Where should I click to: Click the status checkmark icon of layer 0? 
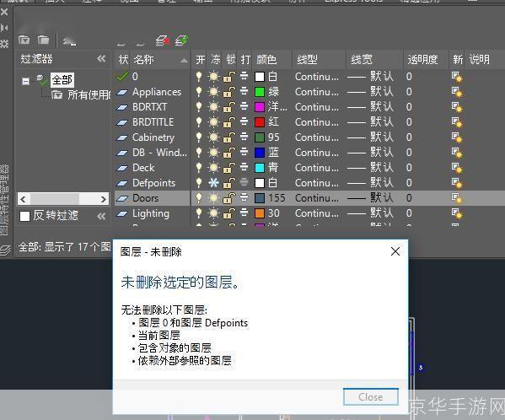122,77
